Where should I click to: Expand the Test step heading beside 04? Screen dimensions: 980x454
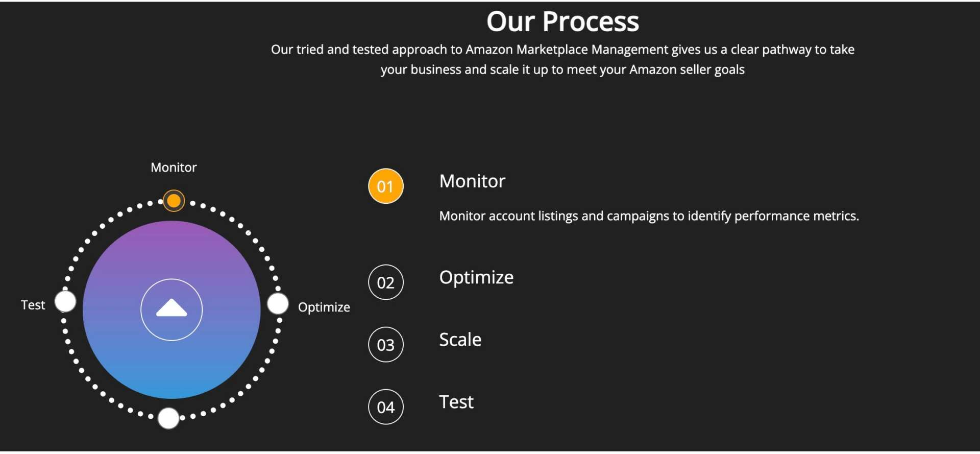click(456, 402)
